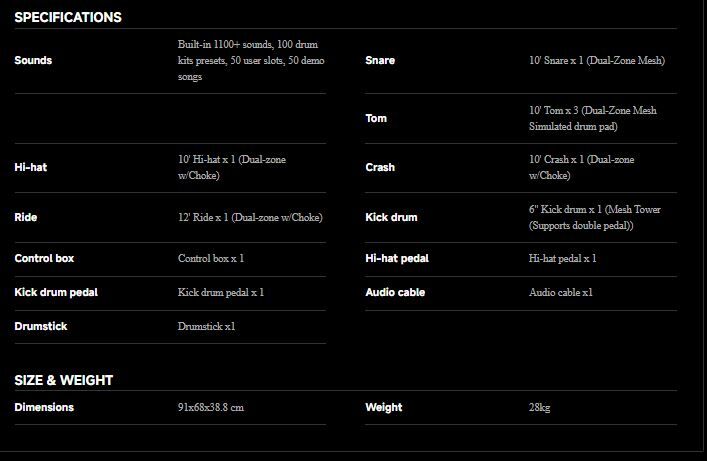Click the Snare Dual-Zone Mesh value
The image size is (707, 461).
click(x=596, y=60)
